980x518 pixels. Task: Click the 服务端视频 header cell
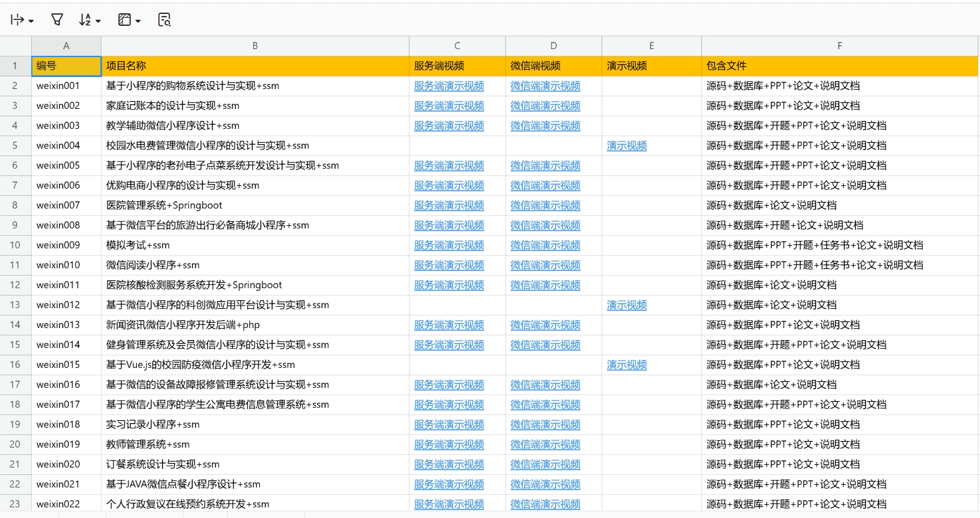(x=457, y=66)
